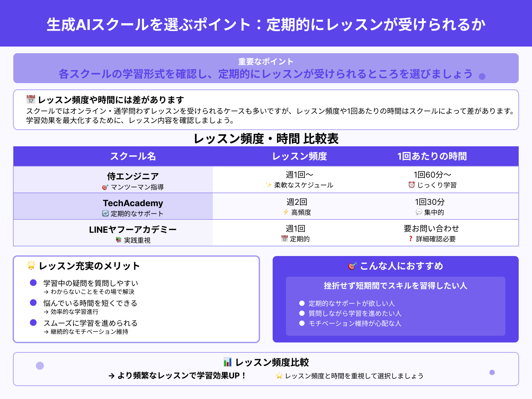The height and width of the screenshot is (399, 532).
Task: Click the 重要なポイント label
Action: (266, 62)
